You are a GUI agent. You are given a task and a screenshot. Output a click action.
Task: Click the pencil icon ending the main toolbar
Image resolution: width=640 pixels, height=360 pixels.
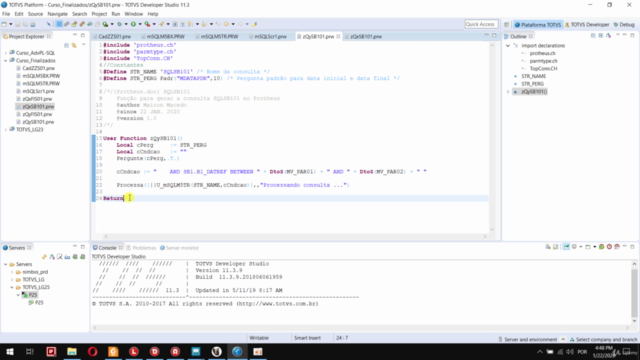[x=254, y=24]
